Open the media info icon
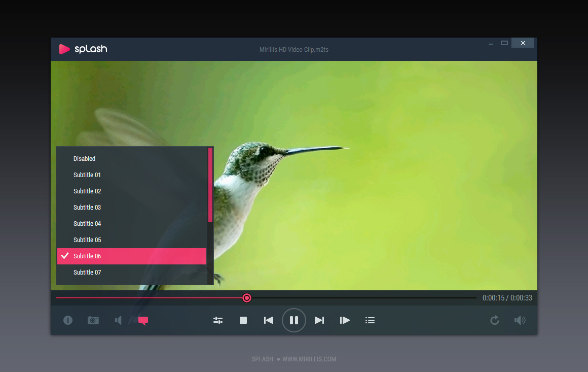Image resolution: width=588 pixels, height=372 pixels. tap(68, 320)
